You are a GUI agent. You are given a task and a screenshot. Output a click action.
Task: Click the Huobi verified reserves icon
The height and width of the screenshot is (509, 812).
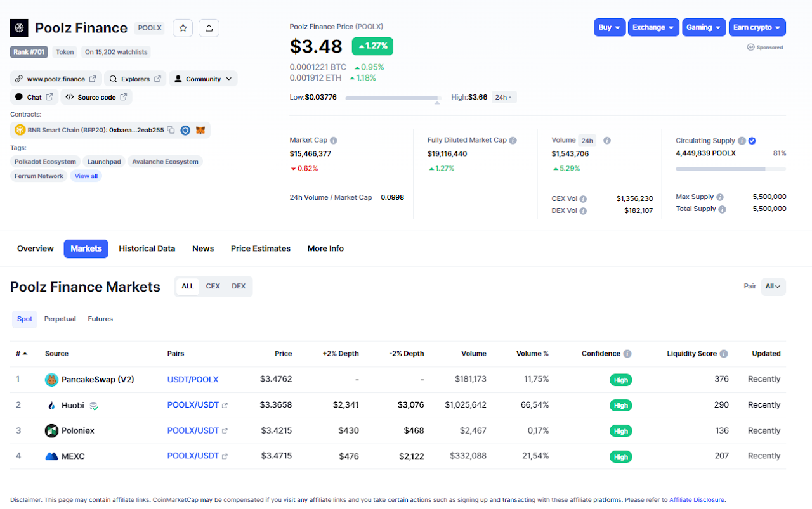click(93, 406)
